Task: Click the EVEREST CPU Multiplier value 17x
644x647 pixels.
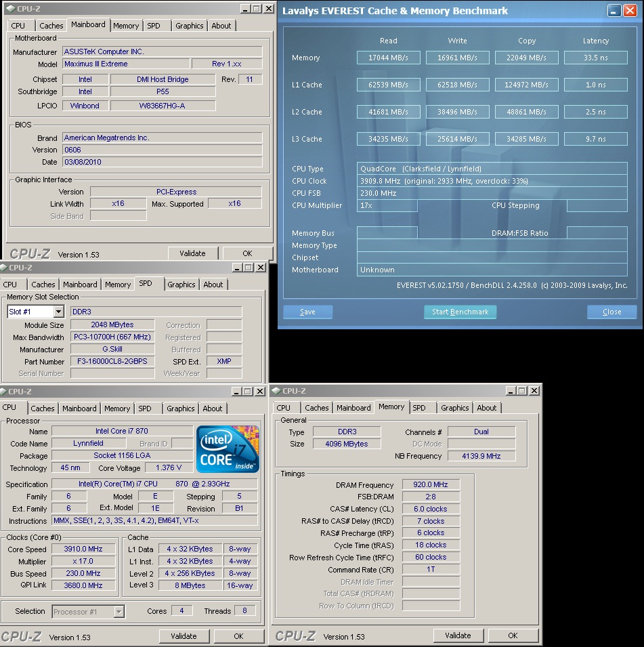Action: click(x=387, y=205)
